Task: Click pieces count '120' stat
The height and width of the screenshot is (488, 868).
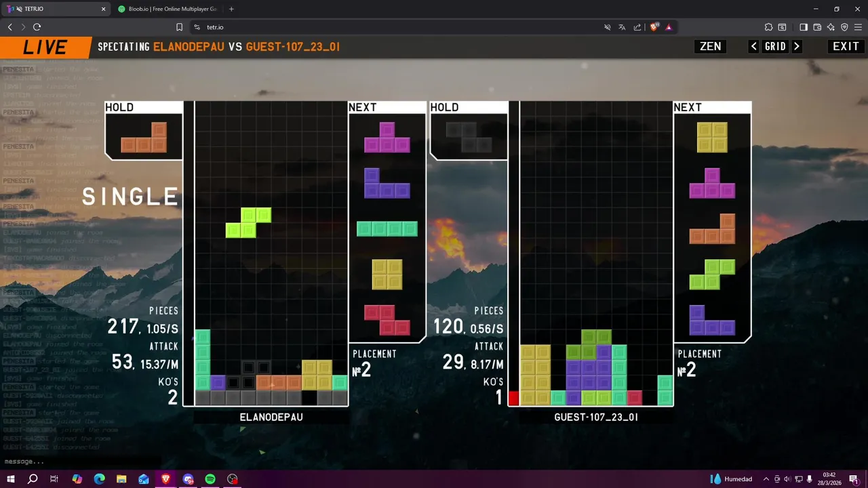Action: [x=448, y=327]
